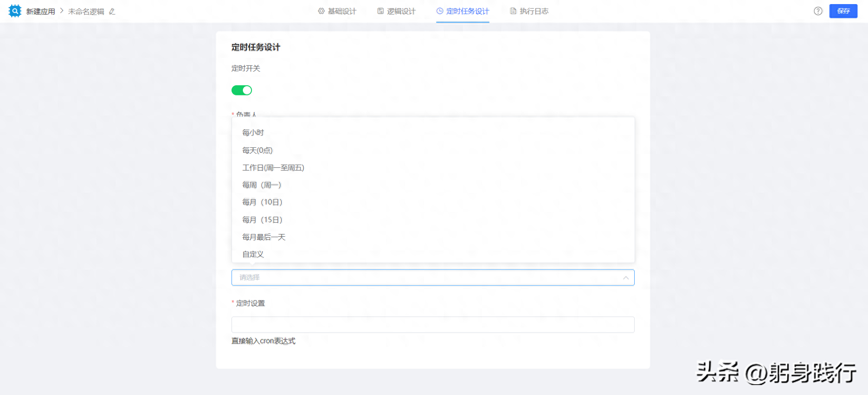Choose 每月（10日）schedule option
The image size is (868, 395).
click(x=262, y=202)
